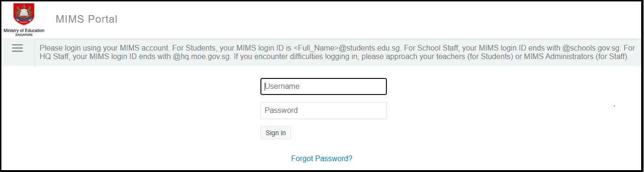The height and width of the screenshot is (172, 644).
Task: Open the Forgot Password? link
Action: 322,159
